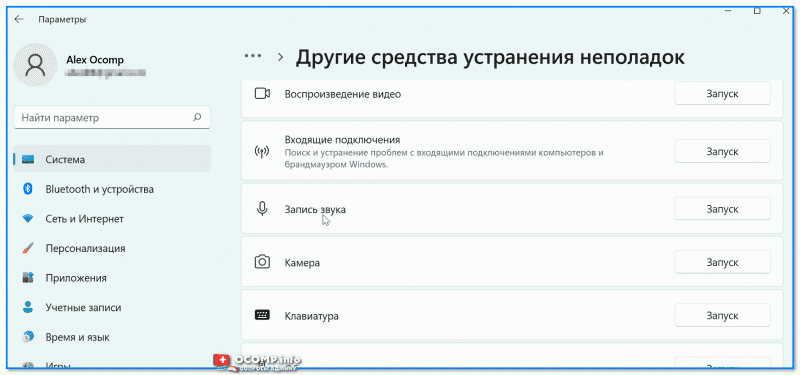
Task: Navigate to Учетные записи
Action: (x=112, y=308)
